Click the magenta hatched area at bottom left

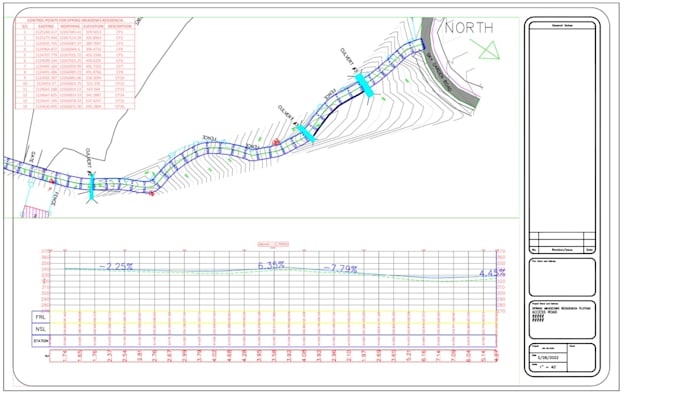[35, 212]
